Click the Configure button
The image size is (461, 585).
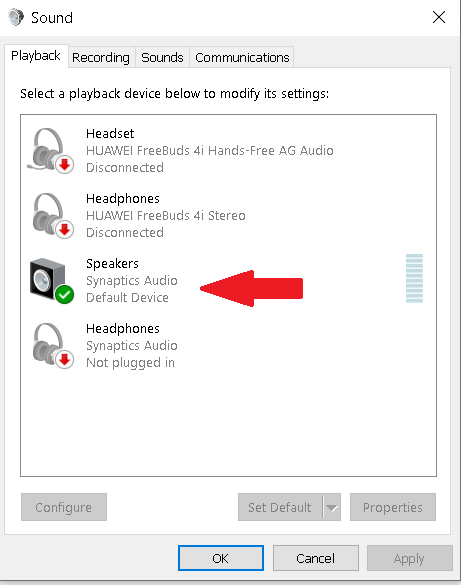(x=64, y=507)
